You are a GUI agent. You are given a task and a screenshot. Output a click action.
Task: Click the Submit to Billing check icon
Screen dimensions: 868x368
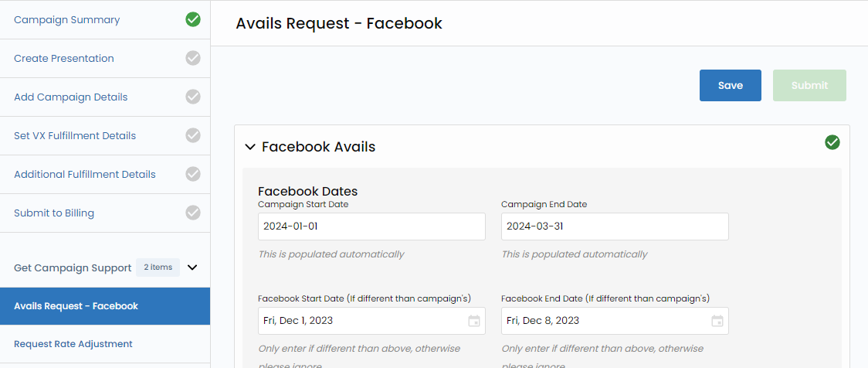(193, 213)
